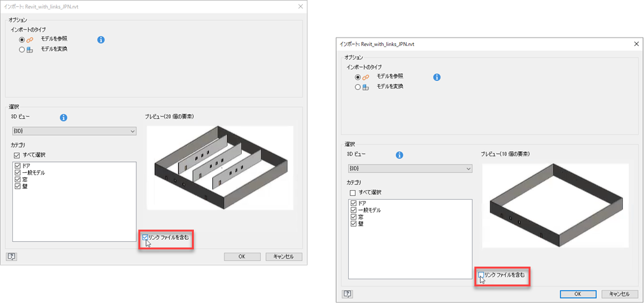Open help icon at bottom of right dialog
This screenshot has height=303, width=644.
coord(347,294)
